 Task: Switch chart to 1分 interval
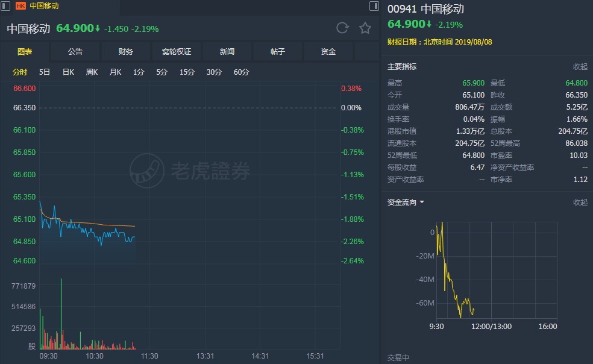tap(139, 72)
